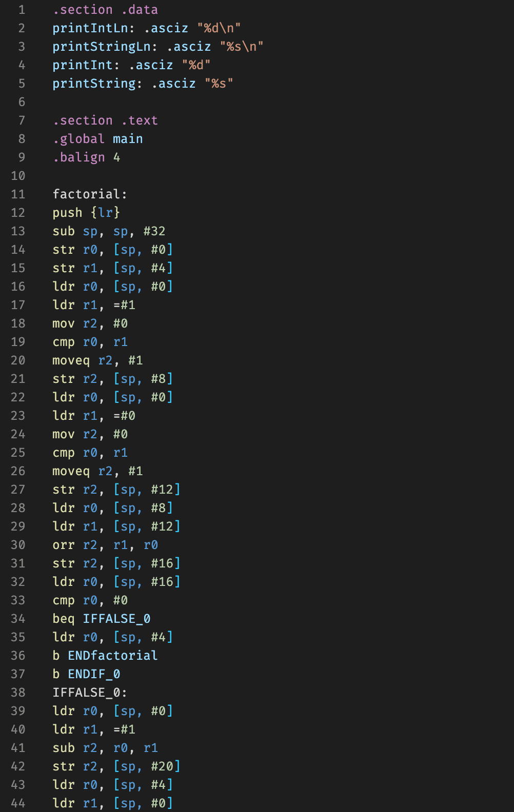Click line number 1 in the gutter
The width and height of the screenshot is (514, 812).
click(22, 10)
